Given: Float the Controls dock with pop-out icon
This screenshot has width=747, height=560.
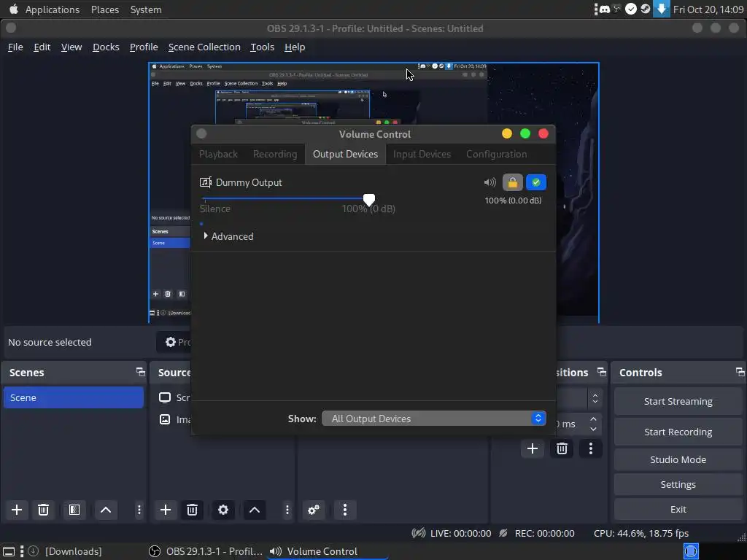Looking at the screenshot, I should [x=740, y=372].
